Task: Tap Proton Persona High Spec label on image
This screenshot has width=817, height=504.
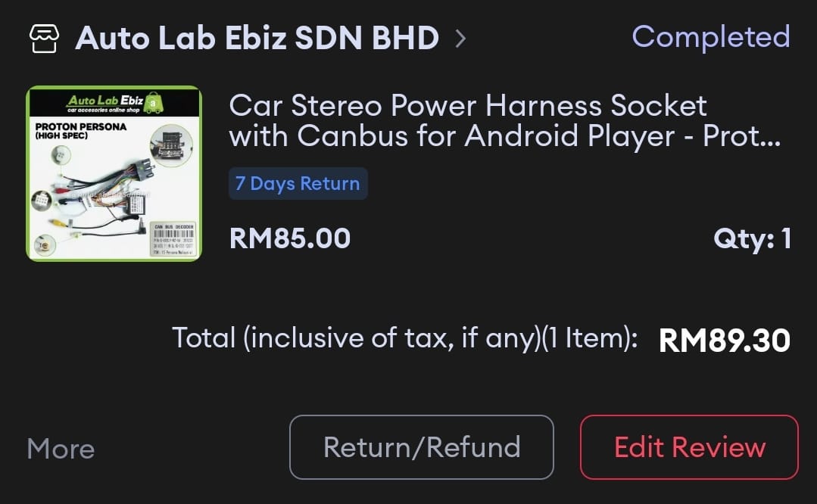Action: [80, 130]
